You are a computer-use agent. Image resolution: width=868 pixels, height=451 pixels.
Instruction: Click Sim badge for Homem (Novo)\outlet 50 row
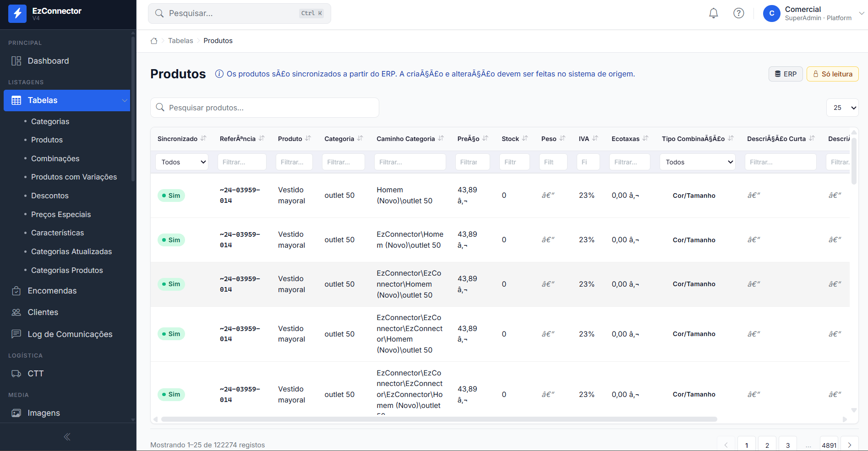(x=171, y=196)
